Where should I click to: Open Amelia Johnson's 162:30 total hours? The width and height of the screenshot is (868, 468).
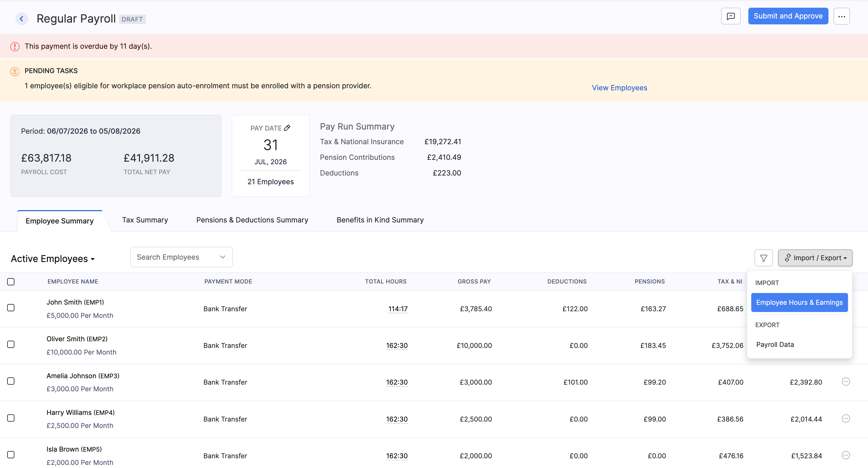(x=397, y=382)
